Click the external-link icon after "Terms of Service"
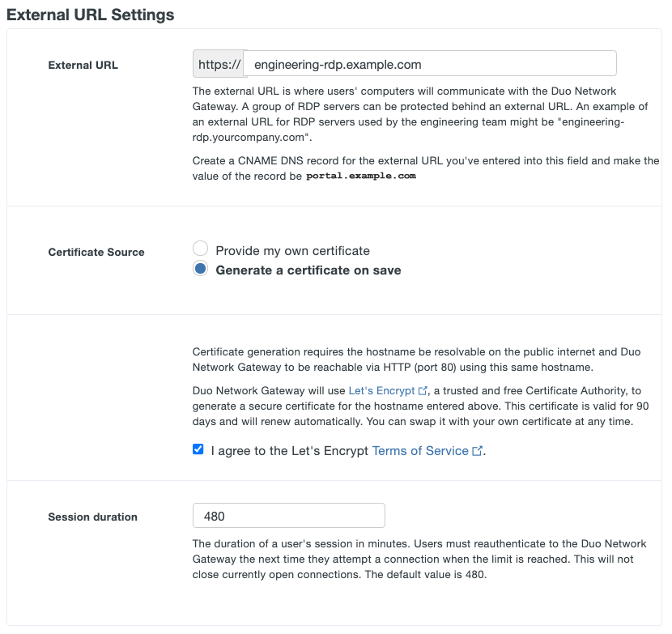672x634 pixels. tap(475, 451)
